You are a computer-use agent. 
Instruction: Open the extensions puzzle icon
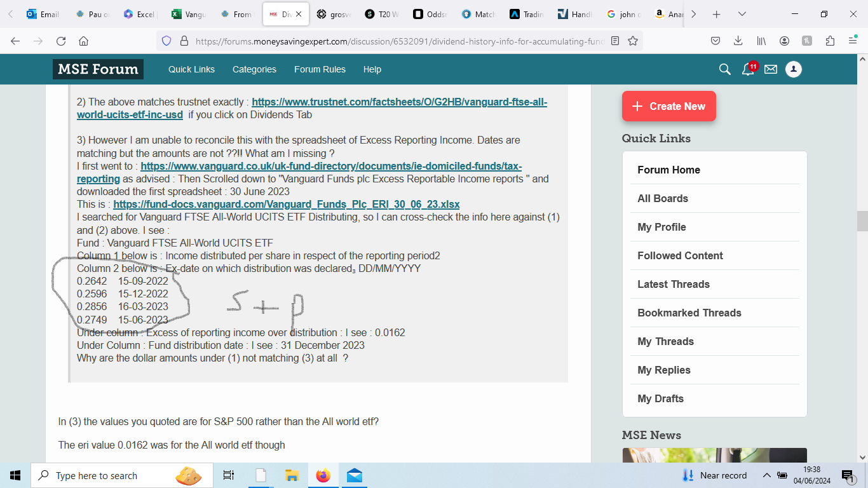pos(830,41)
